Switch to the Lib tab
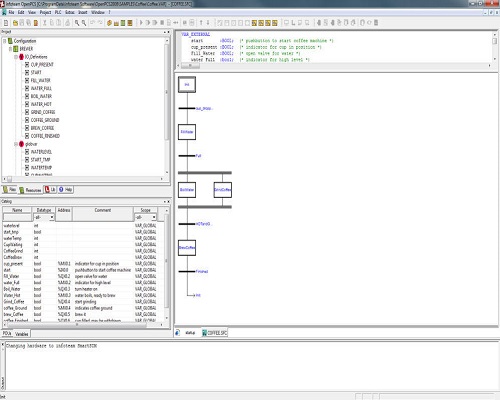 click(x=50, y=190)
